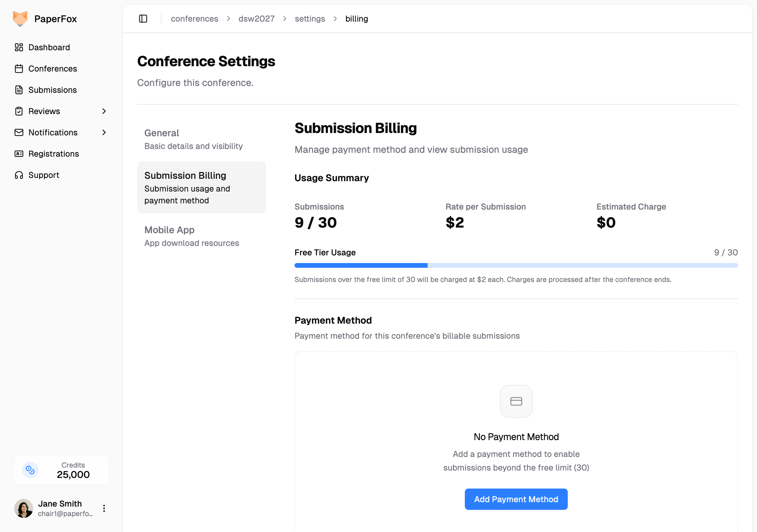The image size is (757, 532).
Task: Expand the Reviews submenu chevron
Action: click(x=104, y=111)
